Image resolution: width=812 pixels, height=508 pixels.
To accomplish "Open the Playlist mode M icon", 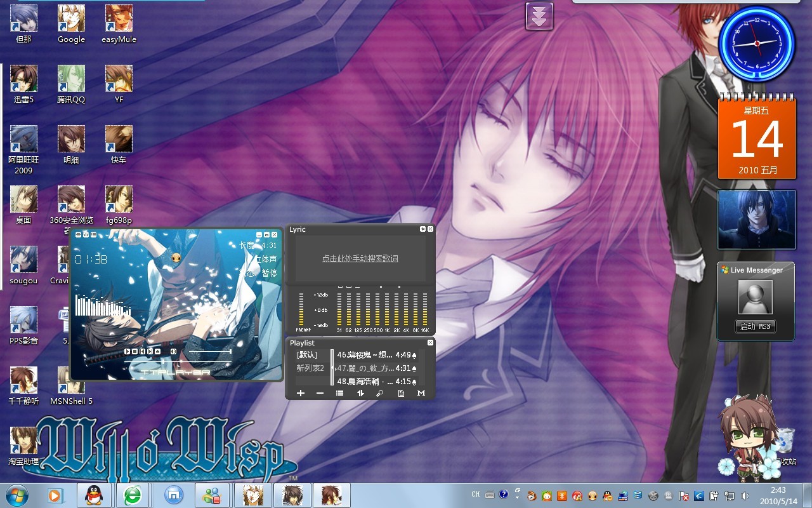I will coord(421,393).
